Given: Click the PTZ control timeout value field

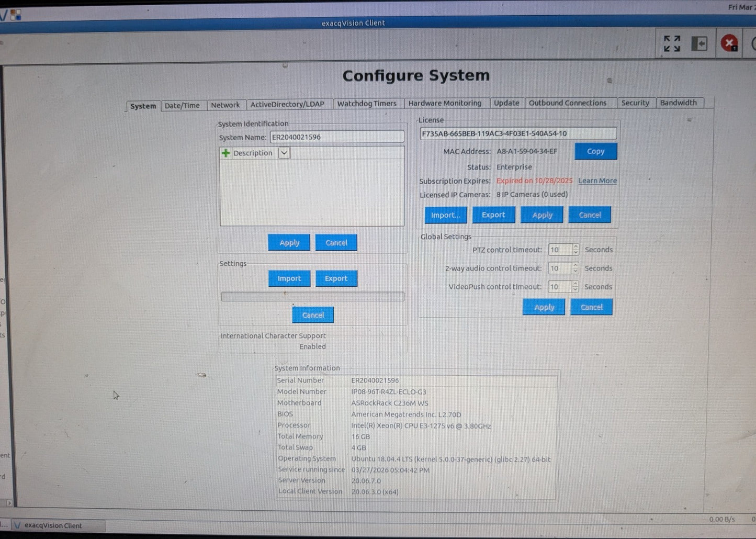Looking at the screenshot, I should (x=559, y=250).
